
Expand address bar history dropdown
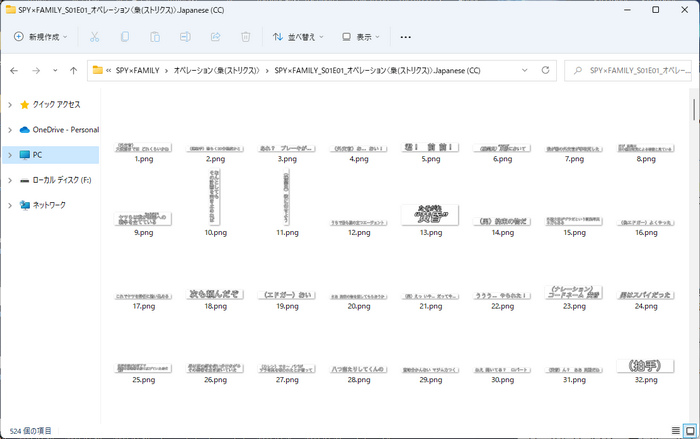coord(525,70)
